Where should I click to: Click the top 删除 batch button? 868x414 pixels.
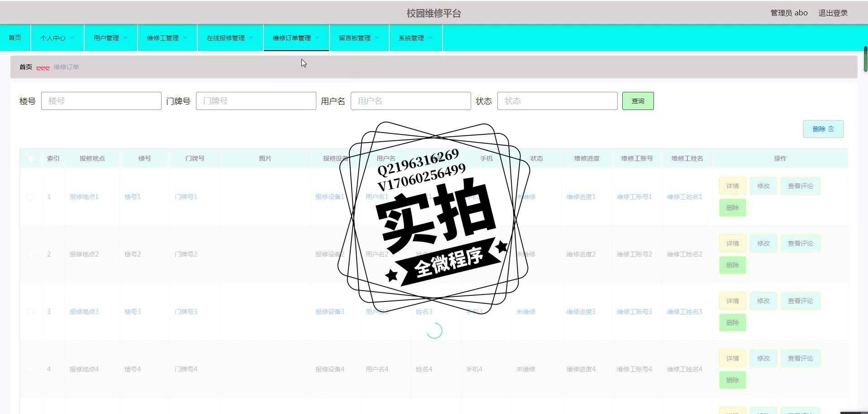click(823, 129)
